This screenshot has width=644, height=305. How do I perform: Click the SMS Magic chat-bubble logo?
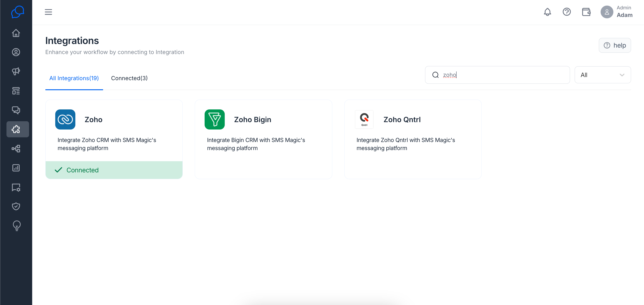(17, 12)
